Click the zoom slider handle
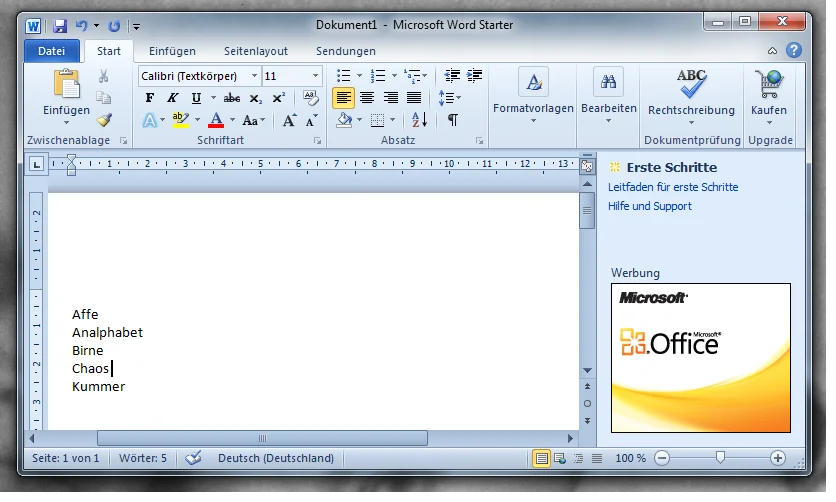This screenshot has width=836, height=502. click(720, 458)
